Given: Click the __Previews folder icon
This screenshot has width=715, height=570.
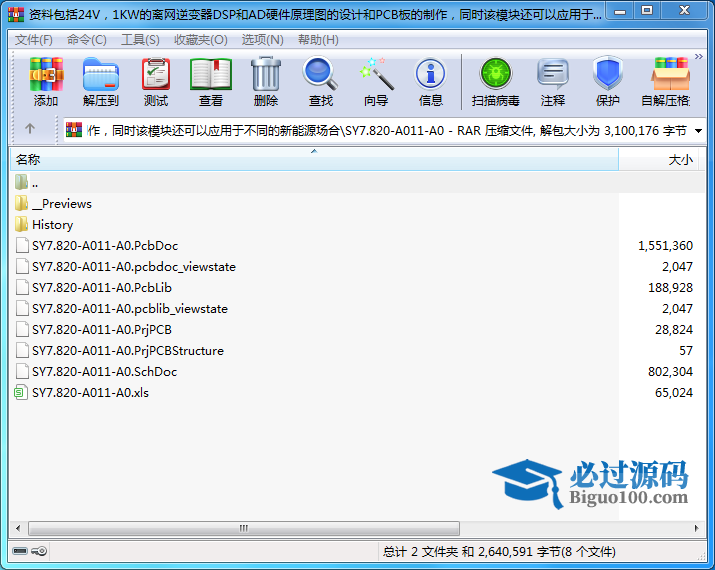Looking at the screenshot, I should tap(21, 203).
